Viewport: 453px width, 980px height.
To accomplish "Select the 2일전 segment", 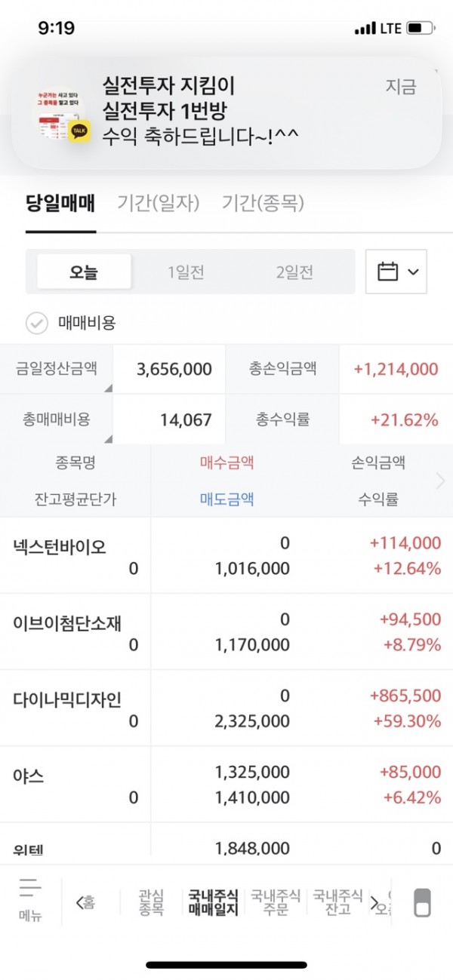I will coord(294,272).
